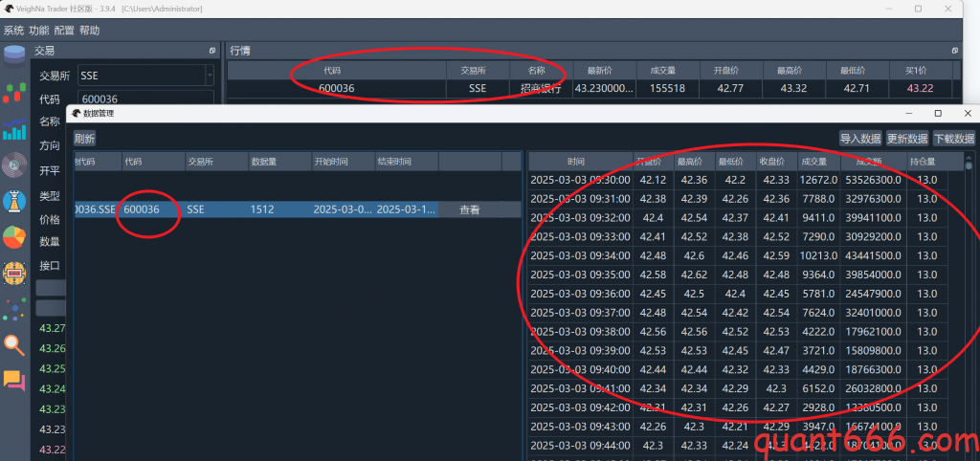Open the magnifying glass icon in sidebar
980x461 pixels.
tap(14, 345)
